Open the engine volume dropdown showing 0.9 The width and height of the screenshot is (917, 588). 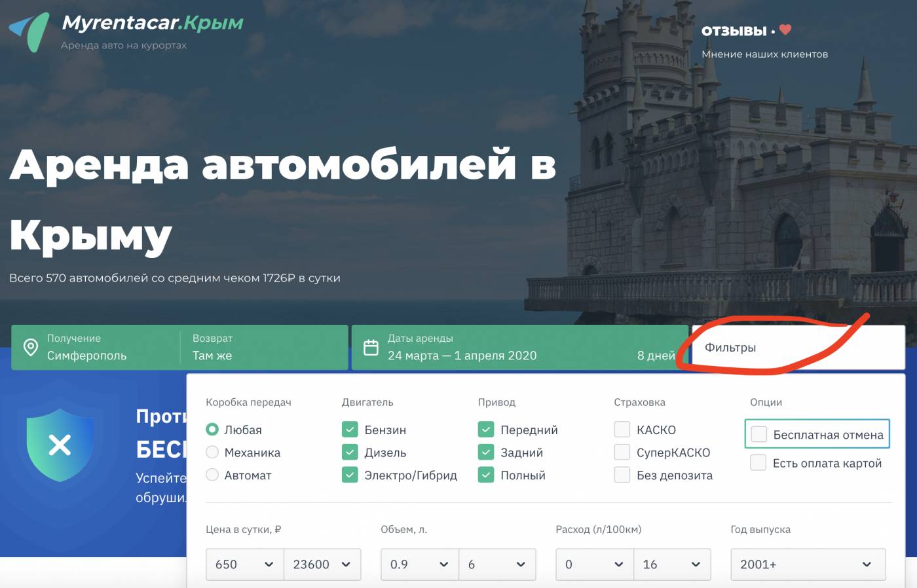(x=419, y=564)
